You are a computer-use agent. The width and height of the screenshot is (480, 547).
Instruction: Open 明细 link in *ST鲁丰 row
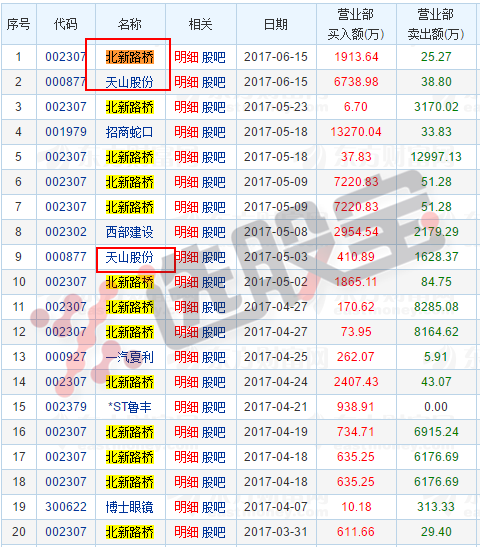[186, 407]
